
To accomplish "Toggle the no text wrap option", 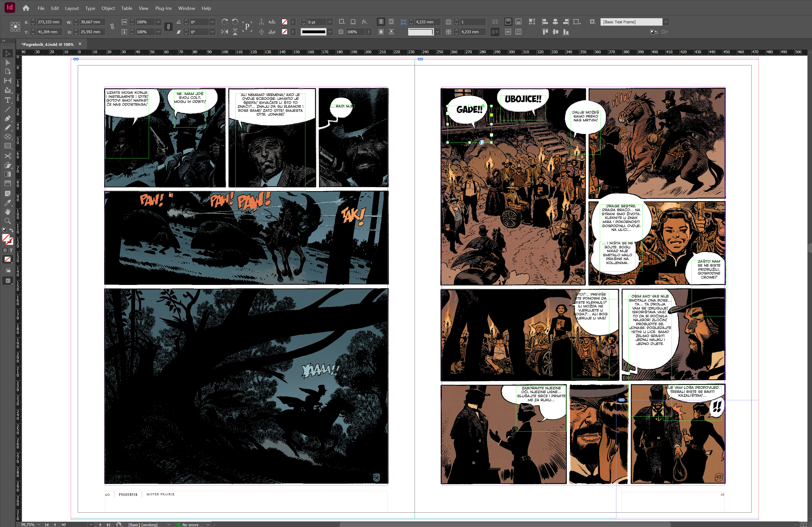I will 381,22.
